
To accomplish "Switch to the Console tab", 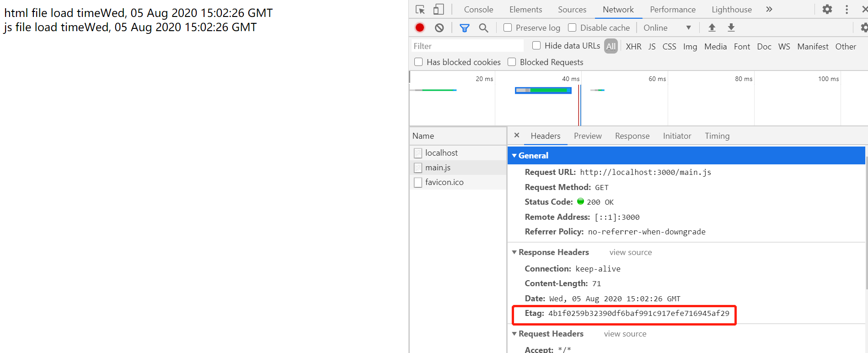I will tap(478, 10).
